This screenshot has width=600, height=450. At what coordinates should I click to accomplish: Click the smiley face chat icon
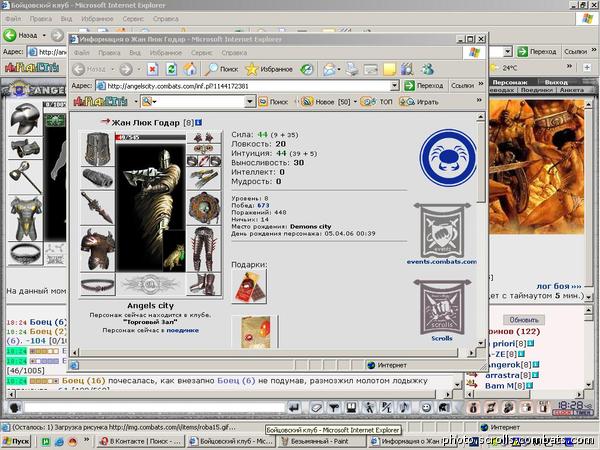coord(426,408)
